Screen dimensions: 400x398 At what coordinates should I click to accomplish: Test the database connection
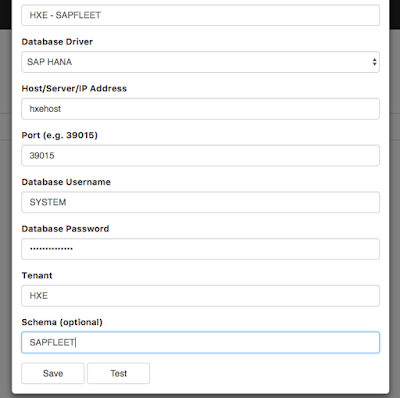[118, 373]
